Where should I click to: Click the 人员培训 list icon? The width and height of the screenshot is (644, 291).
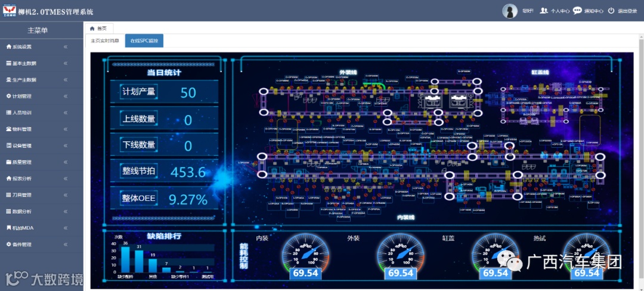click(x=8, y=113)
